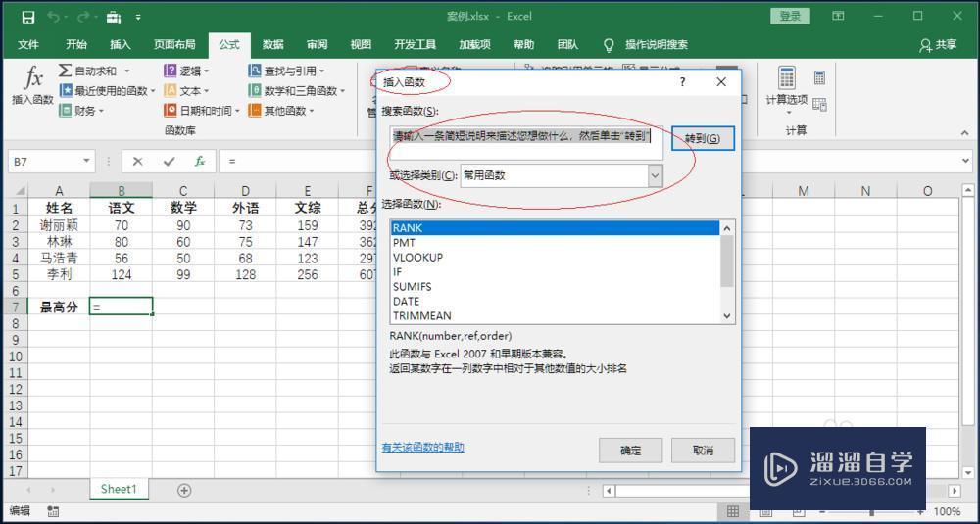
Task: Select TRIMMEAN in the function list
Action: (x=555, y=316)
